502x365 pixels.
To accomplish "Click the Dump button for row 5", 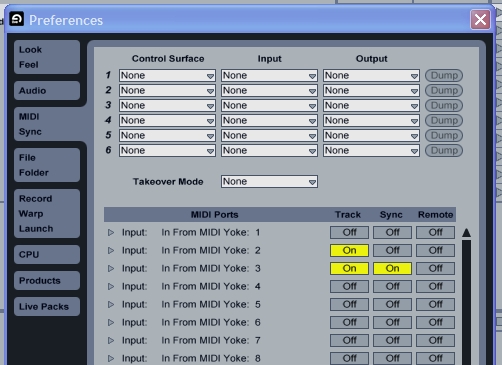I will point(444,136).
